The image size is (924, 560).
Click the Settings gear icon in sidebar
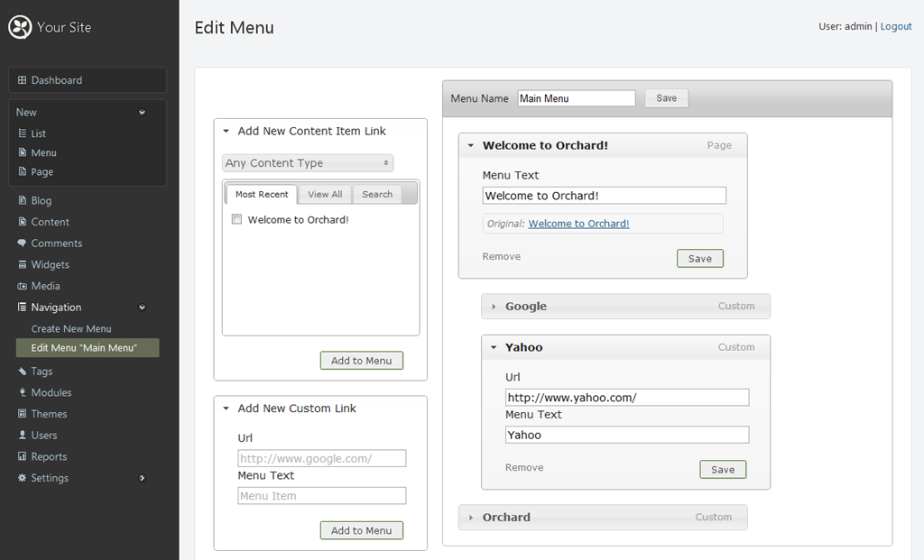point(23,478)
